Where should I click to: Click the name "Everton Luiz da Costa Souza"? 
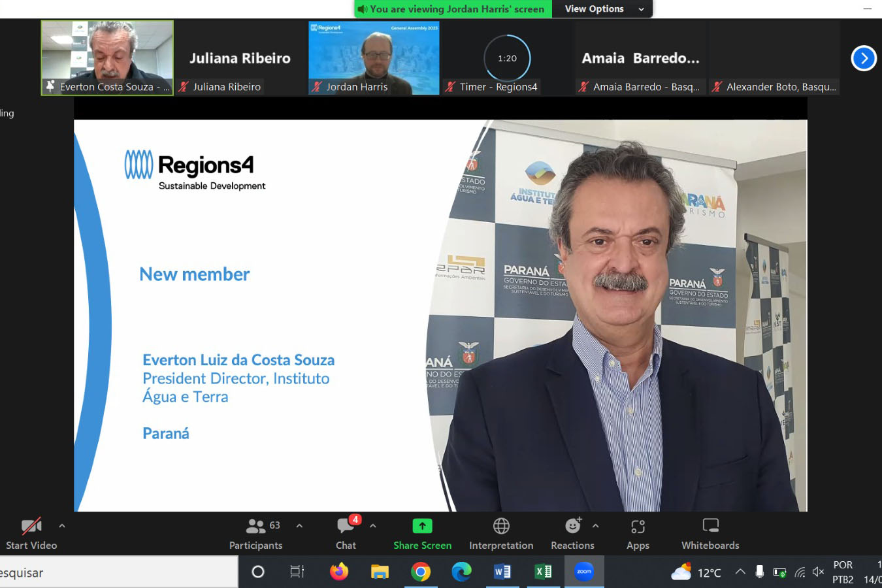[x=238, y=360]
